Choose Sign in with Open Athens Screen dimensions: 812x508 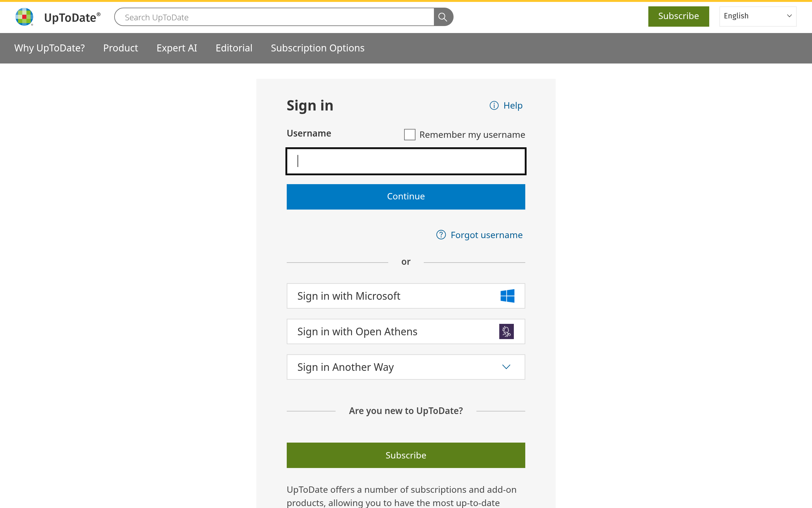[x=406, y=331]
